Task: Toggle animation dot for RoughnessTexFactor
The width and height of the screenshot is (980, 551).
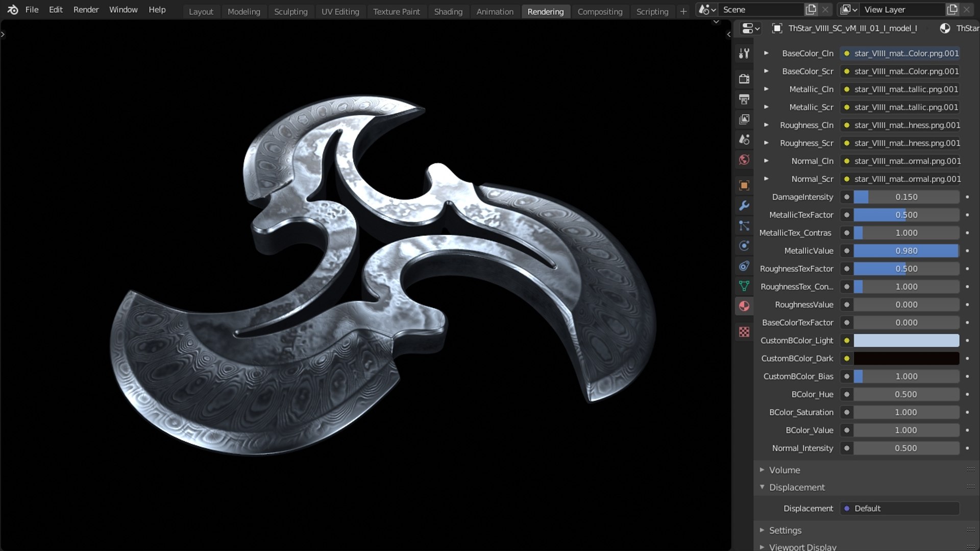Action: pyautogui.click(x=967, y=269)
